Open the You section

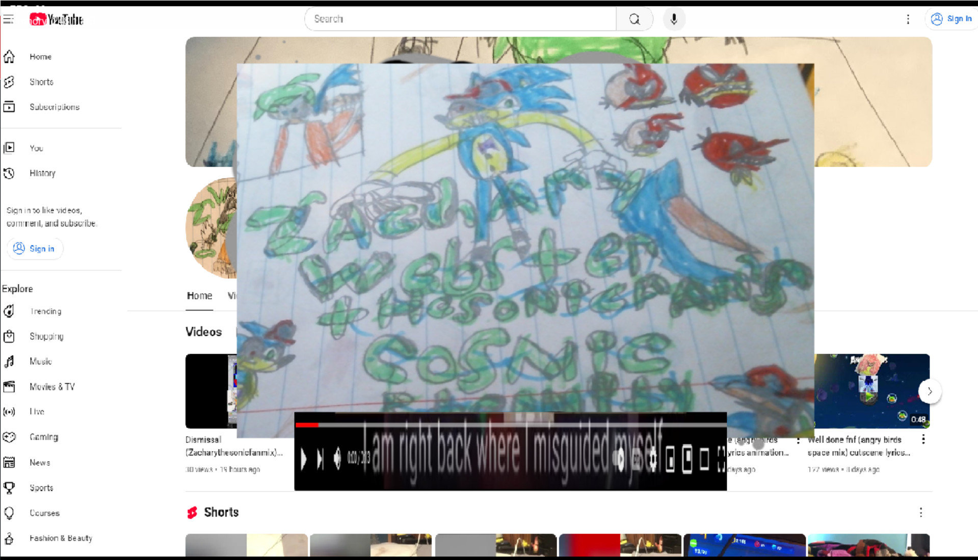pos(36,148)
